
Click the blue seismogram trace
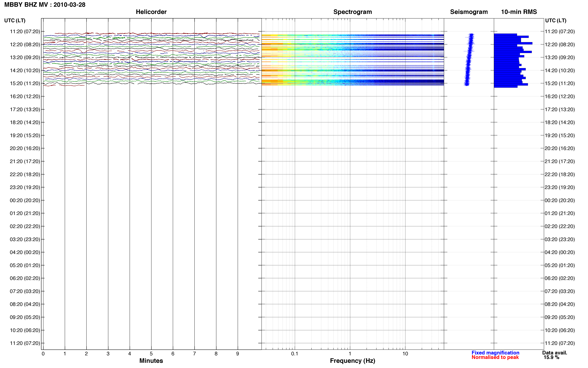point(469,60)
